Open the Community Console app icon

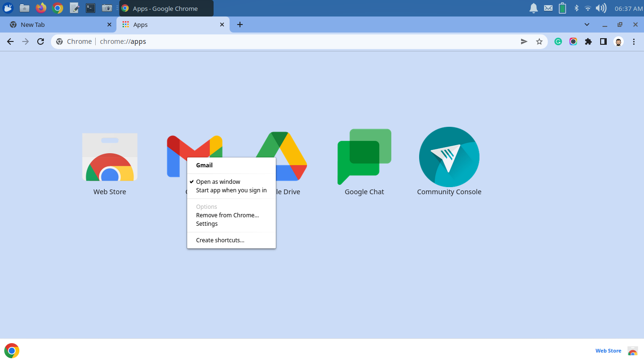(x=449, y=157)
